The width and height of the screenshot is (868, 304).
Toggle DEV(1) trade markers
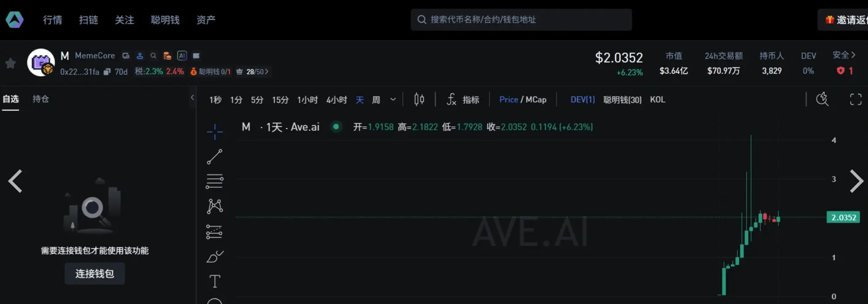[582, 99]
